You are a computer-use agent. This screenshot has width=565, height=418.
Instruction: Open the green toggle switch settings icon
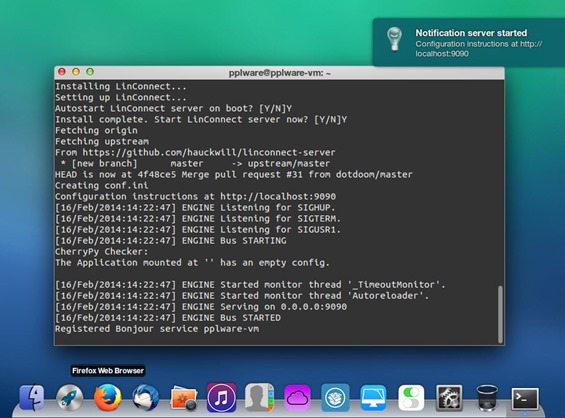pyautogui.click(x=411, y=398)
